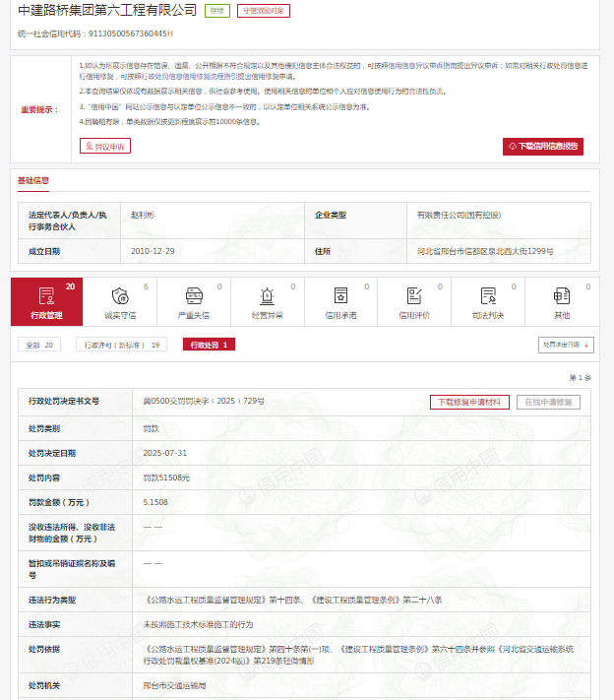Click the company type 有限责任公司(国有控股)
614x700 pixels.
coord(460,215)
